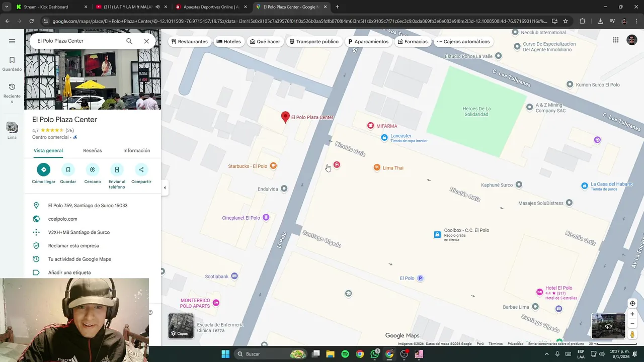Filter by Restaurantes chip
Screen dimensions: 644x362
click(x=189, y=42)
